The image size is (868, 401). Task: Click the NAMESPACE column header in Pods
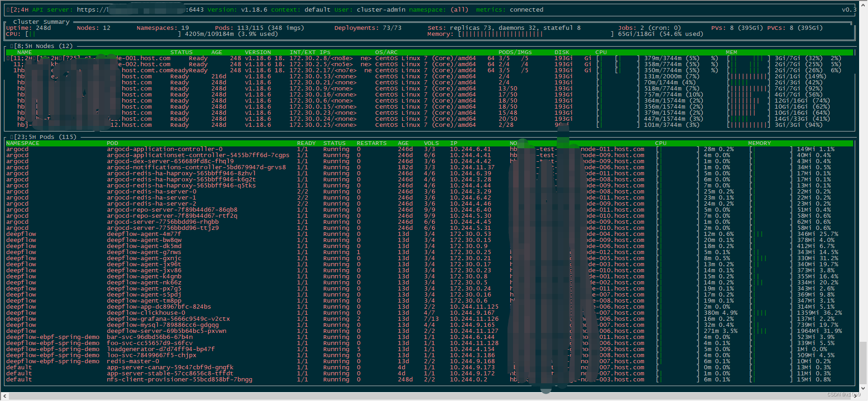(x=23, y=143)
